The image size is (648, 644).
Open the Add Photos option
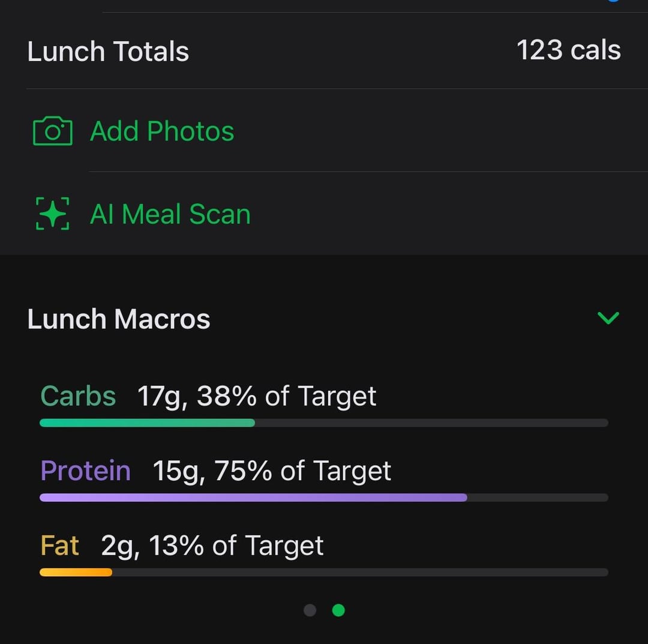(162, 131)
